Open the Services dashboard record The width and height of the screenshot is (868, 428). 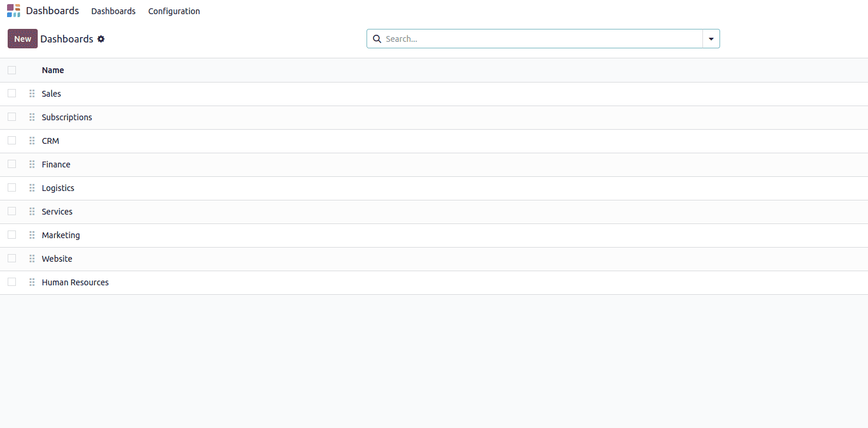[x=57, y=211]
